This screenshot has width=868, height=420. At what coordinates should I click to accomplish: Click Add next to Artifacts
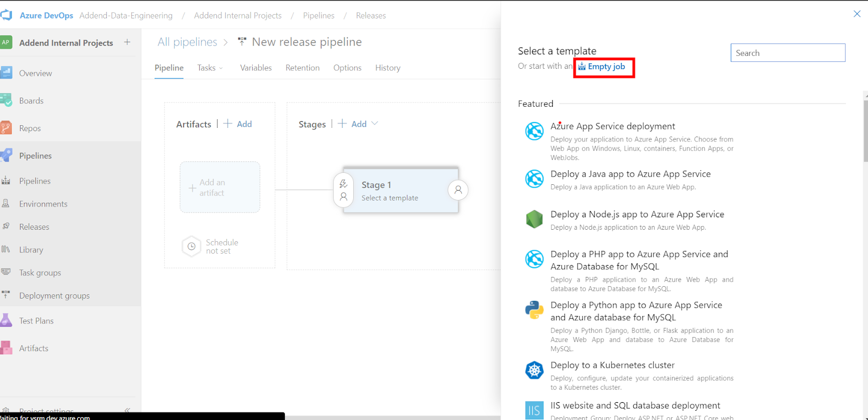click(238, 124)
